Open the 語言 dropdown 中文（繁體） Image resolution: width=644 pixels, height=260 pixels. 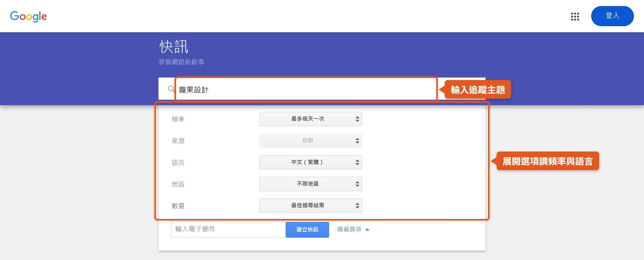[310, 162]
